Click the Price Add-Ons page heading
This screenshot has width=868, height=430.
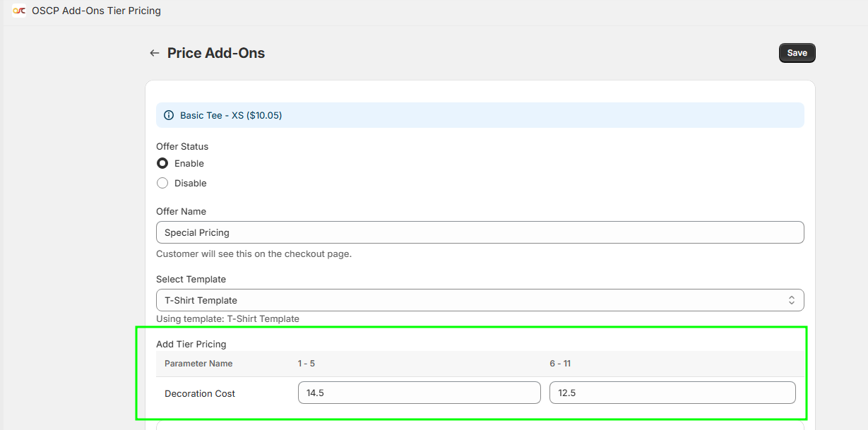coord(216,53)
